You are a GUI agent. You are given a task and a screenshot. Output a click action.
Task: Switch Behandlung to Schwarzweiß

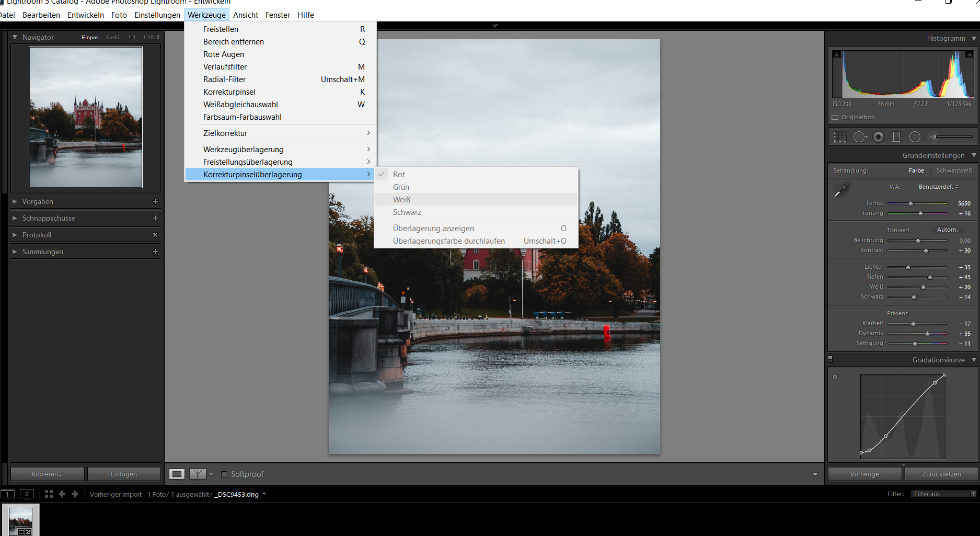(954, 170)
